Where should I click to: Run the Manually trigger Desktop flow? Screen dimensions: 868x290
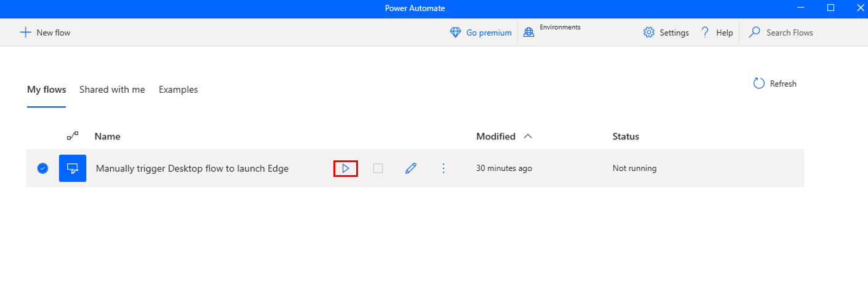(x=345, y=168)
